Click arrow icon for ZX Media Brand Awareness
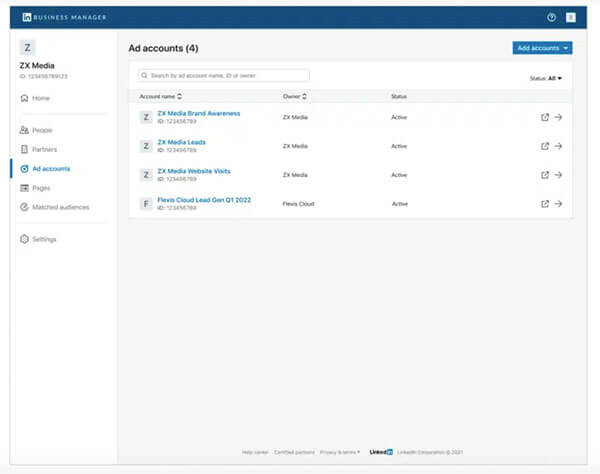 (x=558, y=117)
